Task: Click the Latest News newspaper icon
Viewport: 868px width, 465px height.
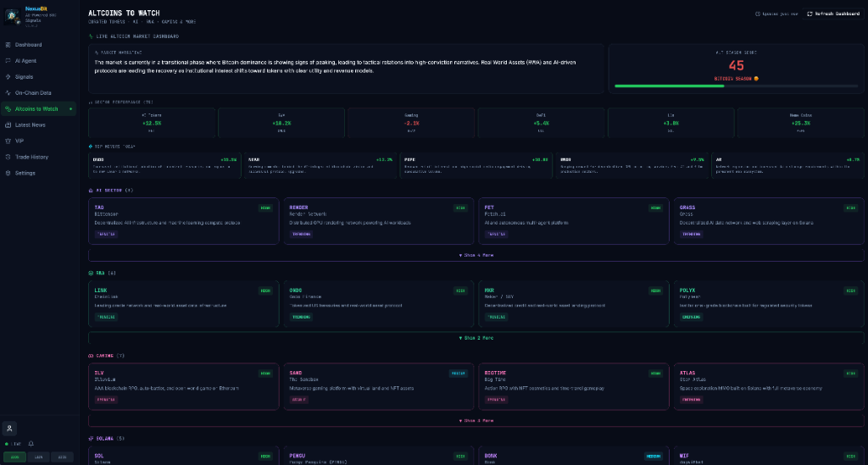Action: tap(8, 125)
